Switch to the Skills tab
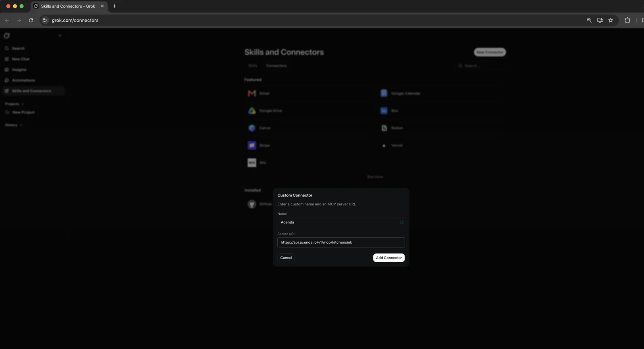644x349 pixels. [x=253, y=66]
